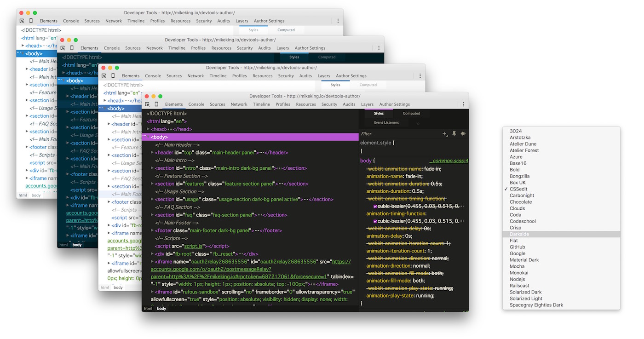The width and height of the screenshot is (644, 339).
Task: Open the three-dot menu in the third white window
Action: 420,76
